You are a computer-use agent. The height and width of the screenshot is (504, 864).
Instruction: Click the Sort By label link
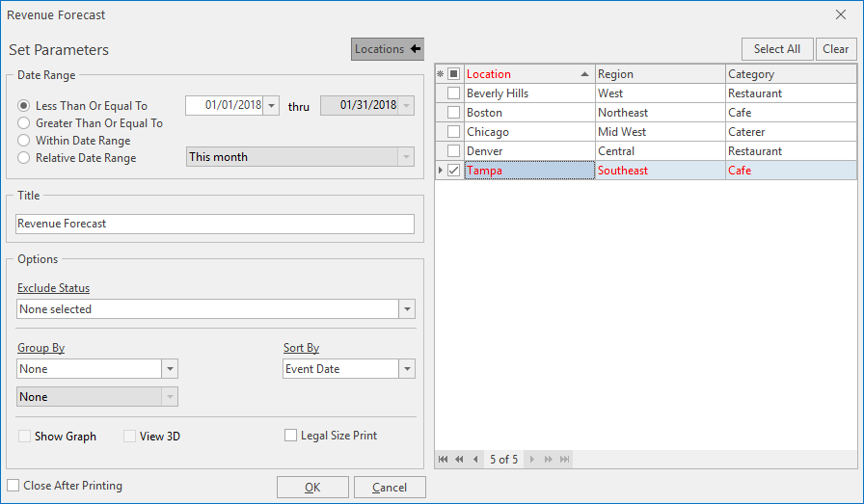tap(302, 348)
